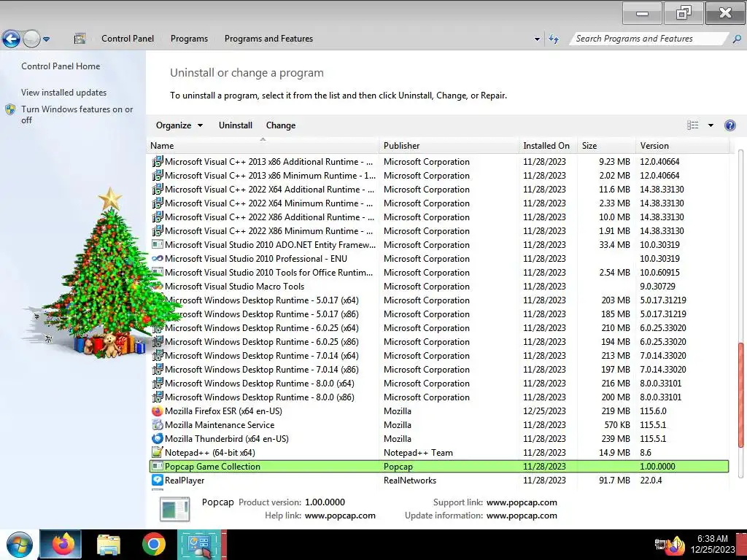The width and height of the screenshot is (747, 560).
Task: Click icon of Windows Desktop Runtime 7.0.14 (x86)
Action: 158,369
